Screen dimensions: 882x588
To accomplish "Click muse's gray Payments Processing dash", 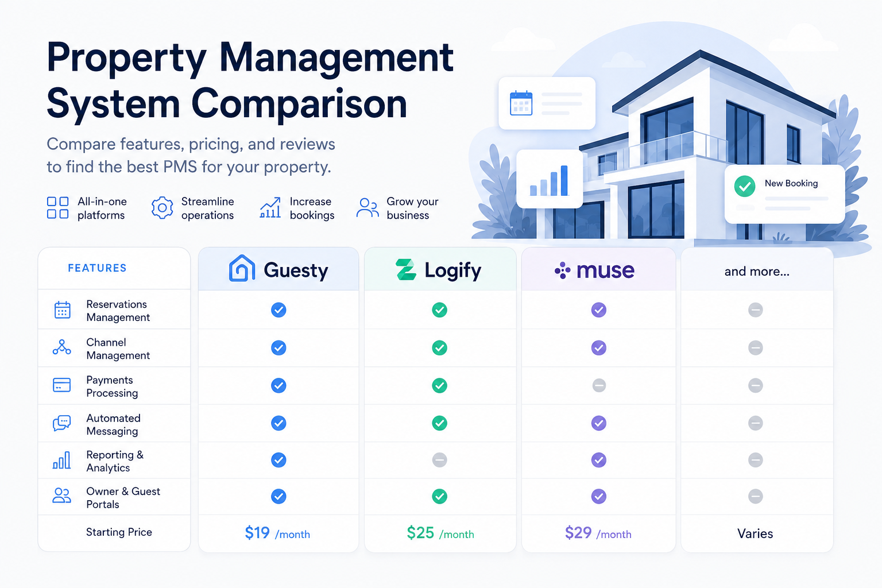I will point(599,386).
